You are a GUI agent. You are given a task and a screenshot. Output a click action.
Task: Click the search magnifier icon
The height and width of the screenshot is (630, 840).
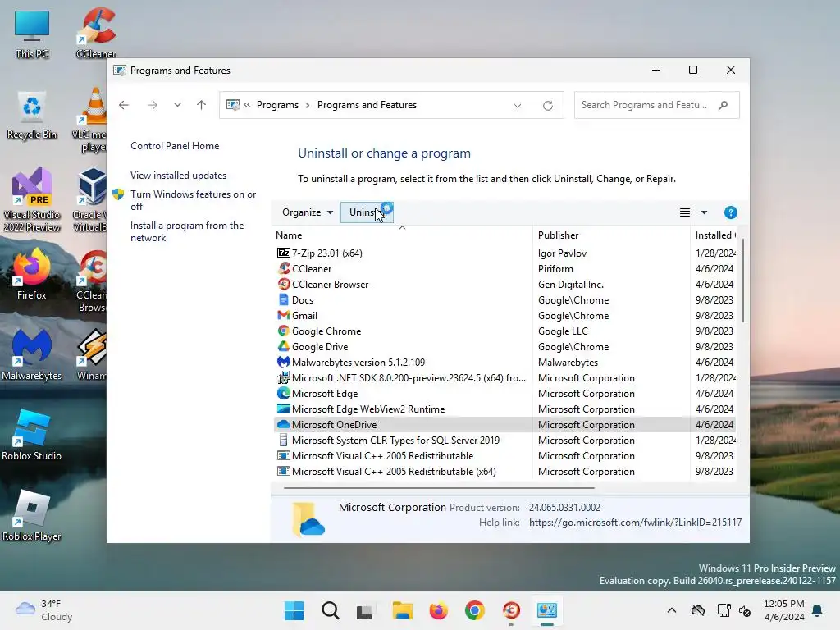tap(724, 105)
